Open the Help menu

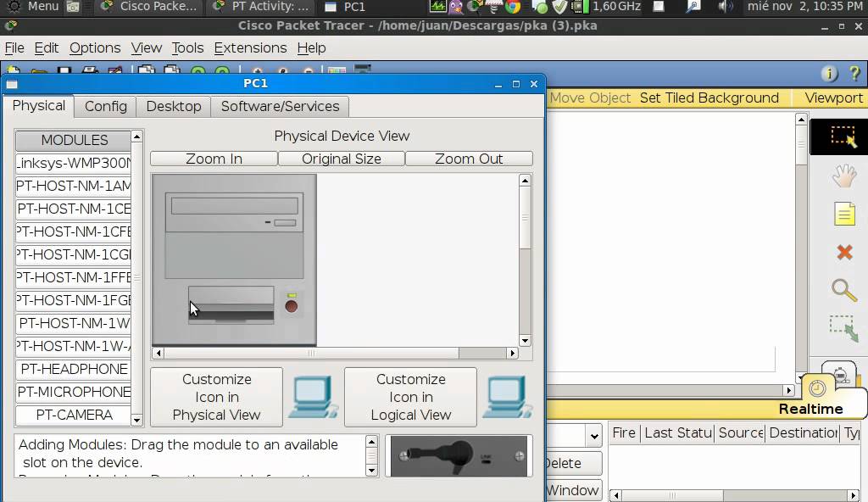point(311,48)
